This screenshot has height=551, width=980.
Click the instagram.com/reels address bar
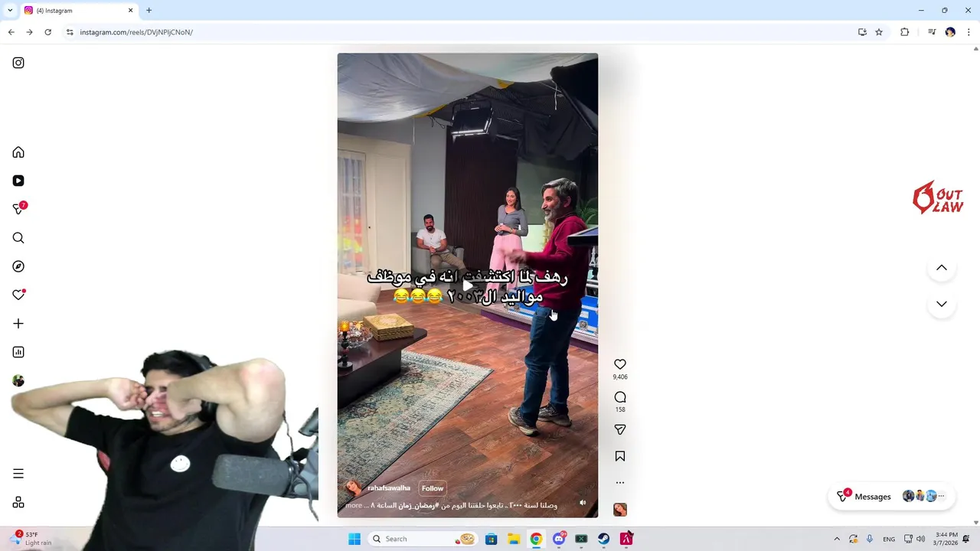(x=459, y=32)
